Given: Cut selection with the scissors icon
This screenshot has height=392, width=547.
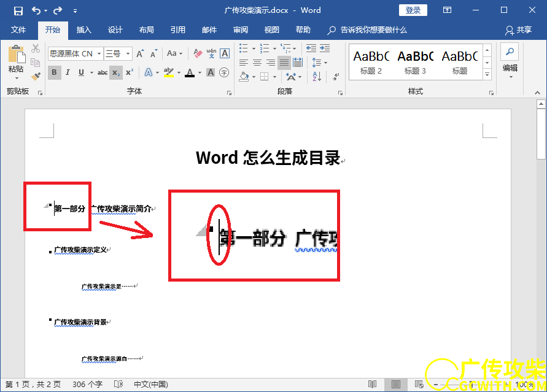Looking at the screenshot, I should 36,48.
